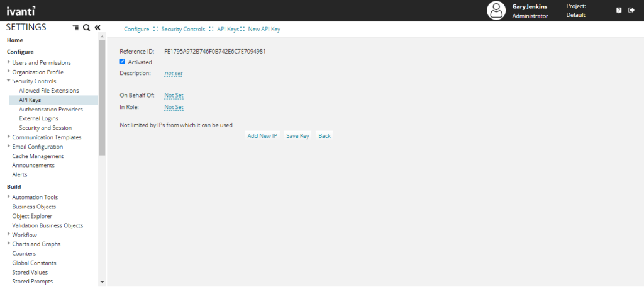Select the Configure section heading

pyautogui.click(x=20, y=52)
